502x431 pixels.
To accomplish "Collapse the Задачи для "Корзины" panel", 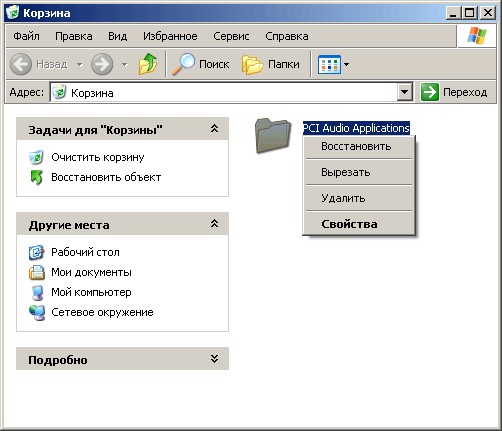I will pyautogui.click(x=214, y=129).
